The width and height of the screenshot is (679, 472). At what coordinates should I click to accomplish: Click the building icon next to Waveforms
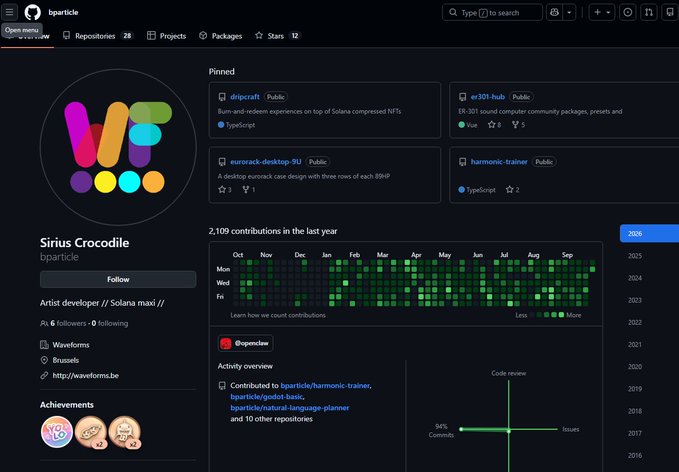point(44,345)
